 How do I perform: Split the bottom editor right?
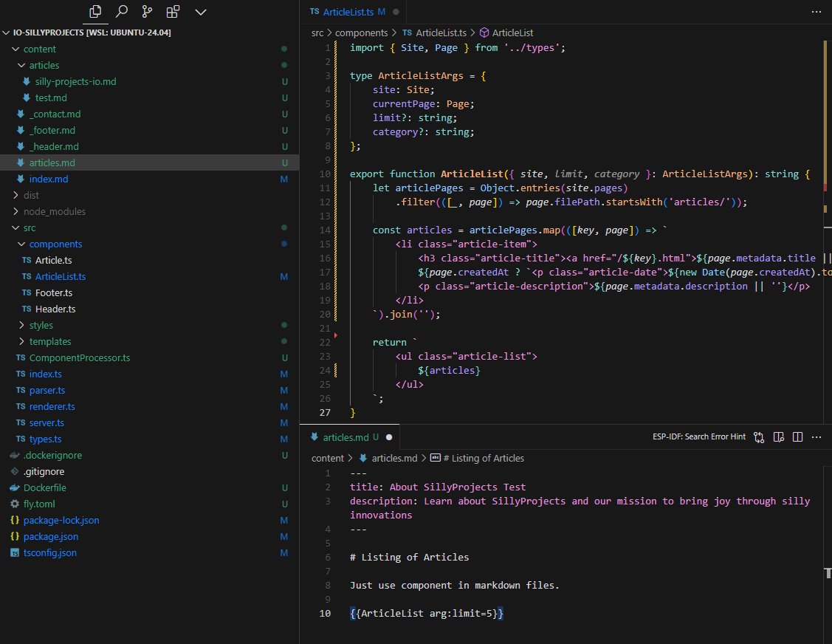pyautogui.click(x=797, y=437)
